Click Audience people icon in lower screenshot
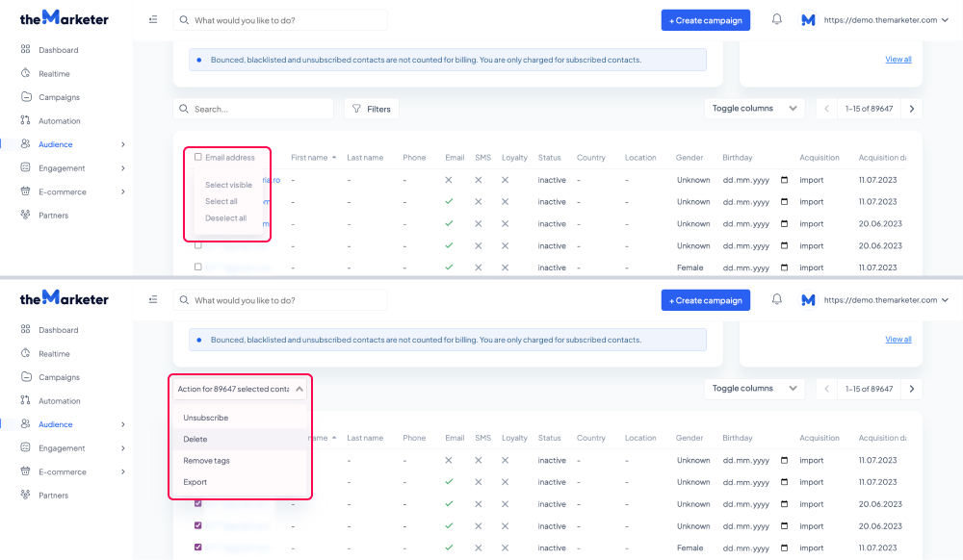This screenshot has width=963, height=560. coord(25,423)
